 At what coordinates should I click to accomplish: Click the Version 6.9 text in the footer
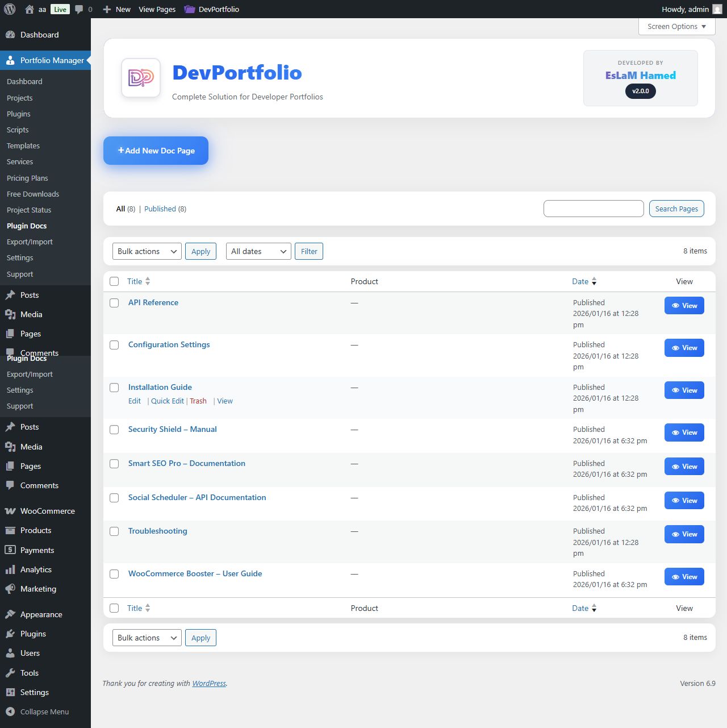[697, 683]
